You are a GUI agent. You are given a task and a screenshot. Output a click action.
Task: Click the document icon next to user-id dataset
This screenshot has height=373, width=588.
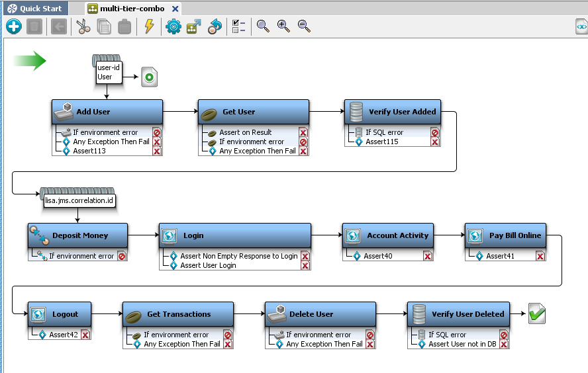tap(149, 77)
